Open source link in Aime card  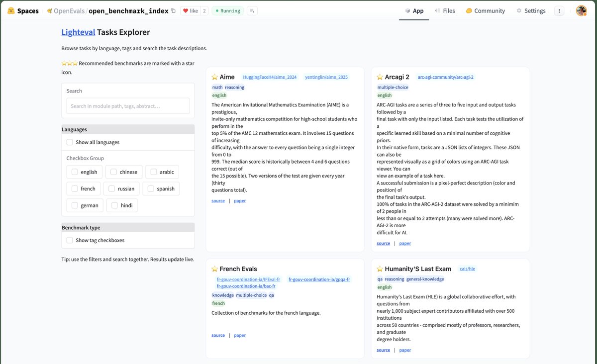[x=218, y=201]
